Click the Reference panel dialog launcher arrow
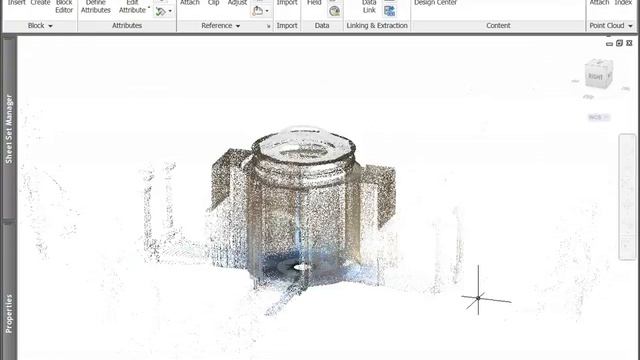640x360 pixels. point(269,26)
